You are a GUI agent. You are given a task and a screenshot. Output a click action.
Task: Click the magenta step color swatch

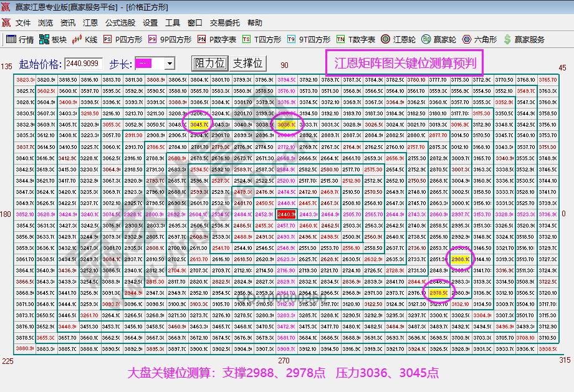(x=143, y=62)
